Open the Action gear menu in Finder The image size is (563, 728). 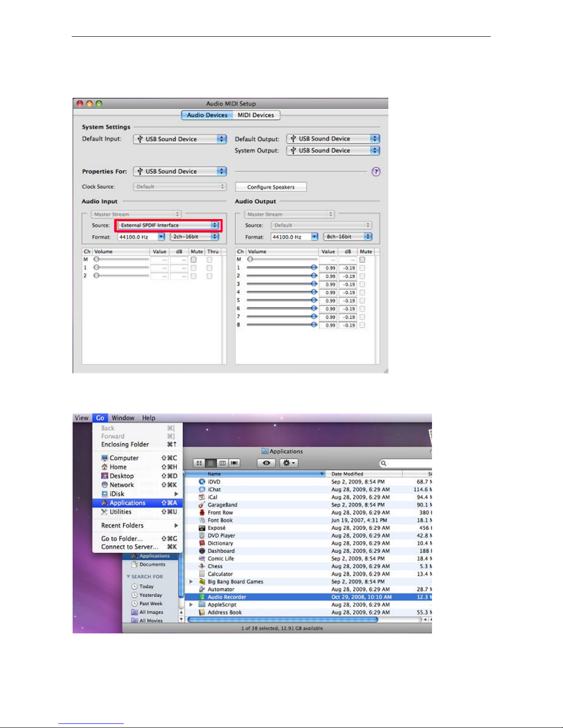point(289,463)
